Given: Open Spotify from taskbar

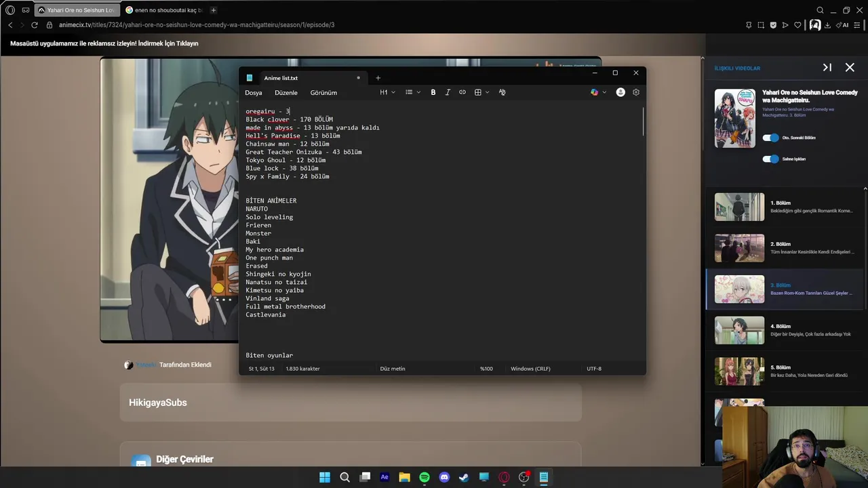Looking at the screenshot, I should click(425, 477).
